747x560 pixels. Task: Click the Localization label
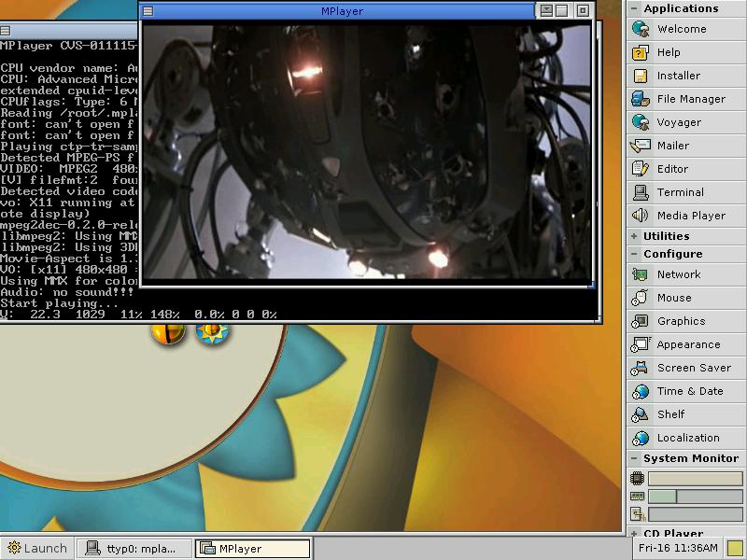coord(688,438)
